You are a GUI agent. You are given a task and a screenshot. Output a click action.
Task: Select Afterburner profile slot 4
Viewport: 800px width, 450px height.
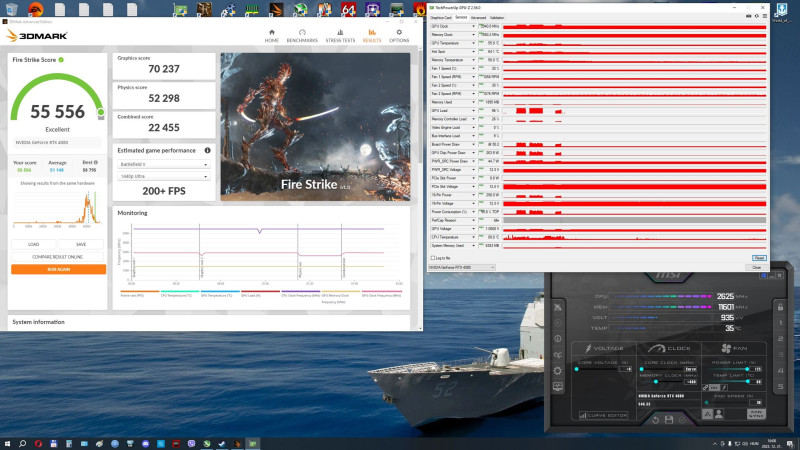[781, 371]
